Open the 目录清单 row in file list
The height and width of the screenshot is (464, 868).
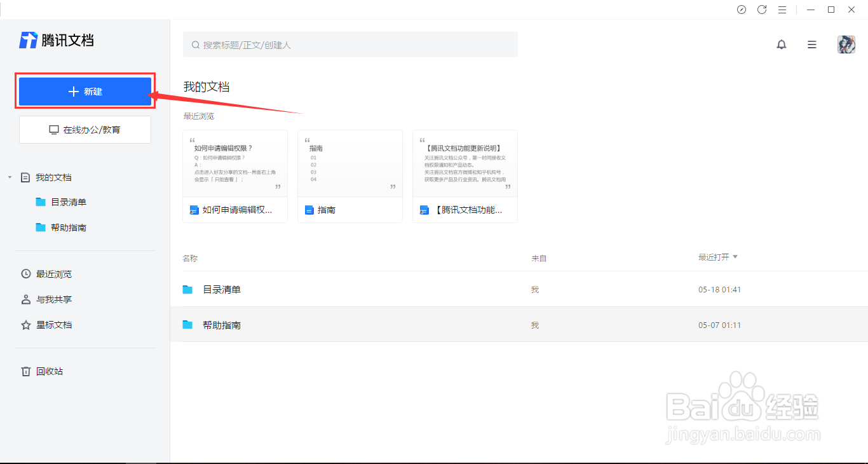(519, 289)
